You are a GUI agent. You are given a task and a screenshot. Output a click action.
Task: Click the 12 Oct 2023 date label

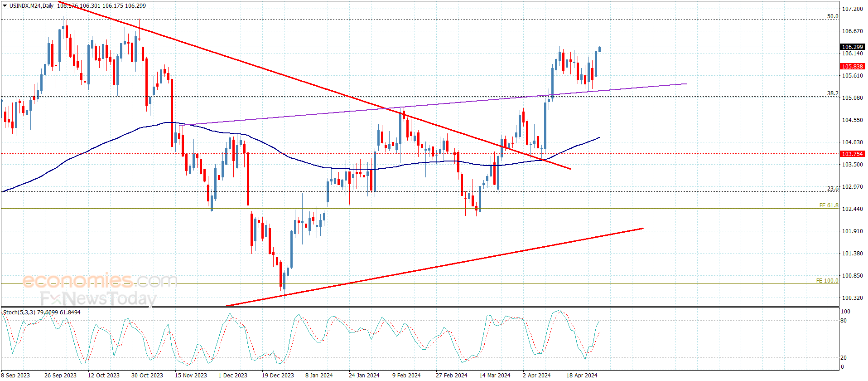pos(104,375)
